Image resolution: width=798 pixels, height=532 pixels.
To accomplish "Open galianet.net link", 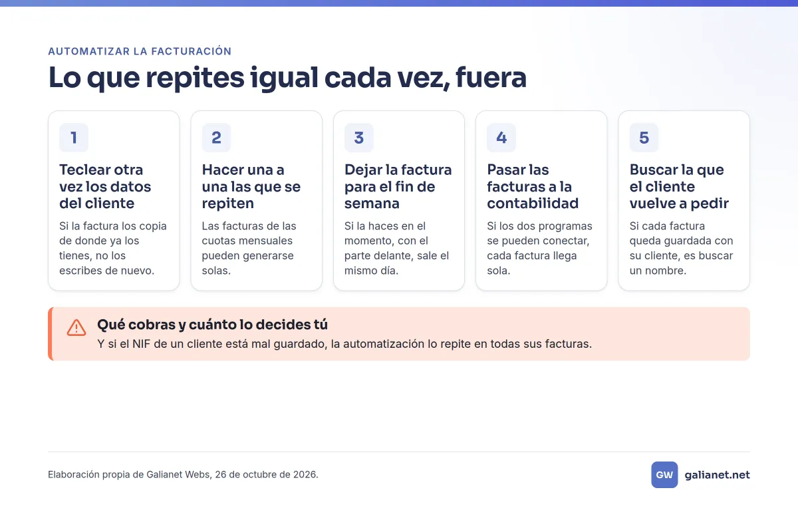I will pyautogui.click(x=717, y=475).
